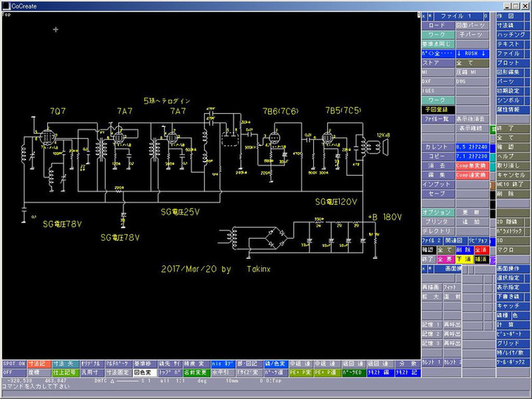Toggle SPOT ON in bottom bar
The width and height of the screenshot is (532, 399).
pos(13,364)
